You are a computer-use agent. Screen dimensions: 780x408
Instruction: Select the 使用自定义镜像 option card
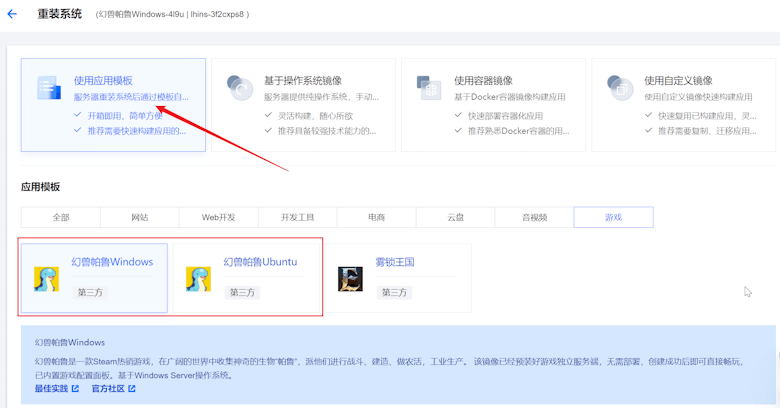coord(683,104)
